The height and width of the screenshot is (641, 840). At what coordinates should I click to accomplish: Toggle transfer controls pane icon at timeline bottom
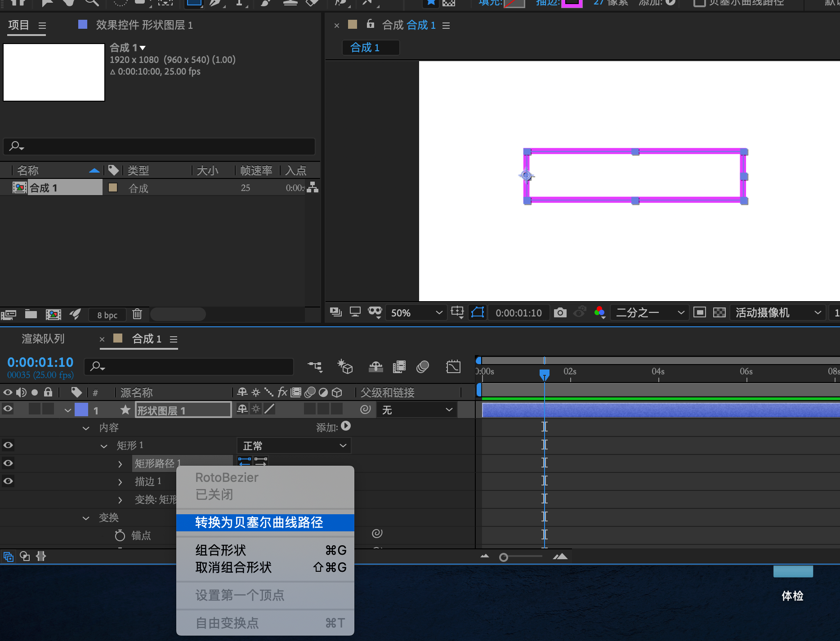25,556
